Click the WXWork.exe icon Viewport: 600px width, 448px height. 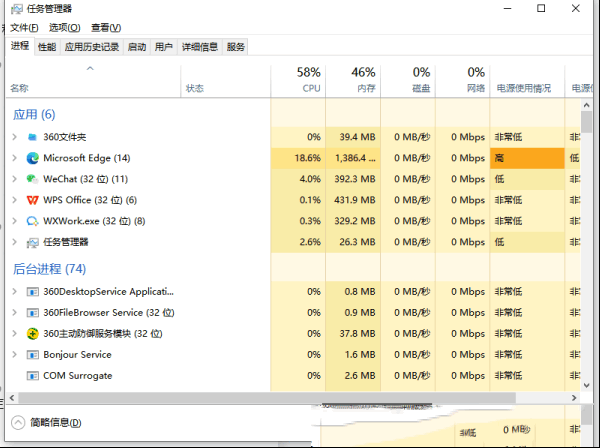pyautogui.click(x=33, y=221)
